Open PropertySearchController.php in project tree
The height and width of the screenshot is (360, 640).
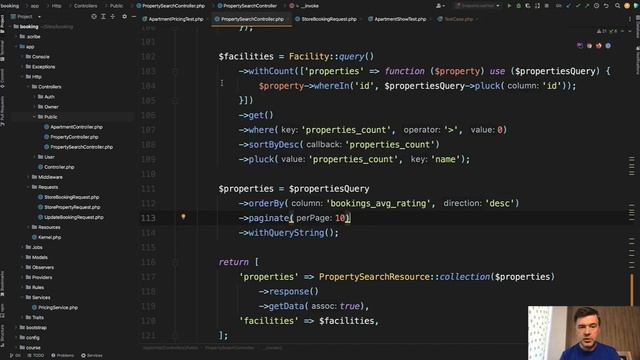pos(82,147)
